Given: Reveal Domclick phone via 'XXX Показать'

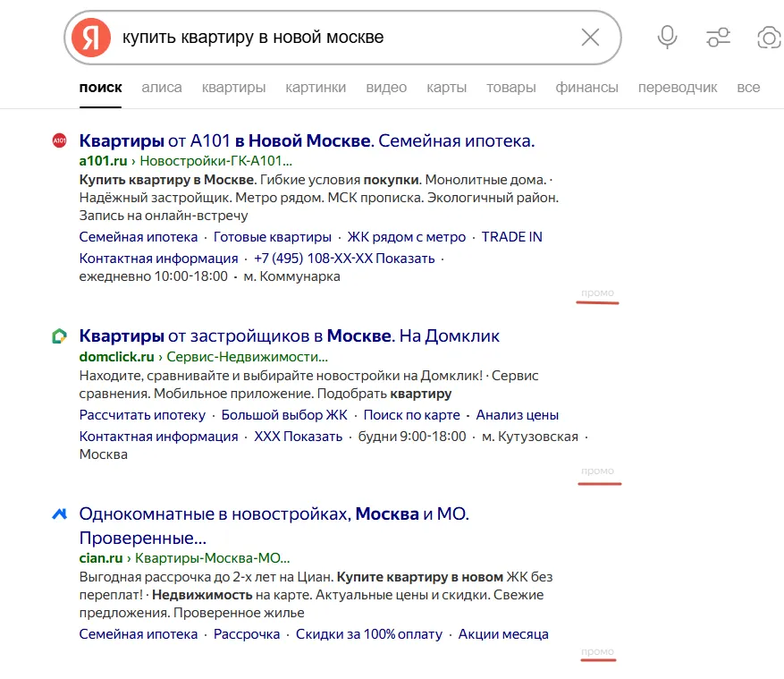Looking at the screenshot, I should click(x=298, y=437).
